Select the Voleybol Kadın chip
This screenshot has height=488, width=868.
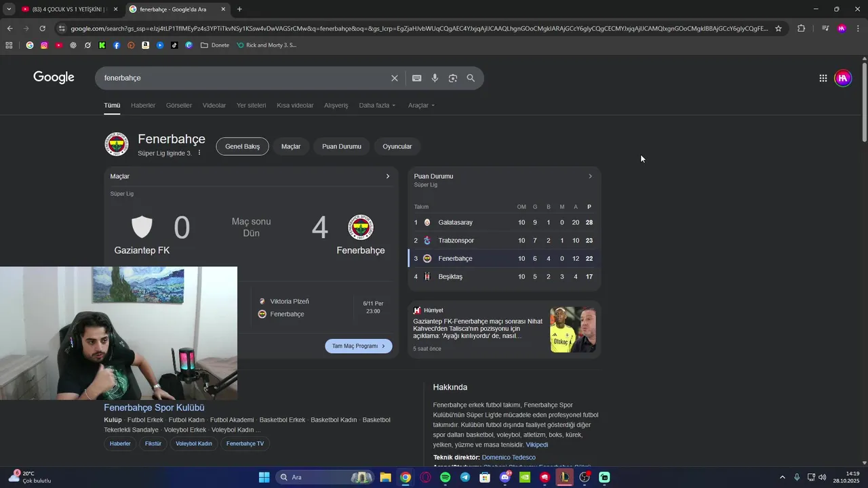pyautogui.click(x=194, y=444)
